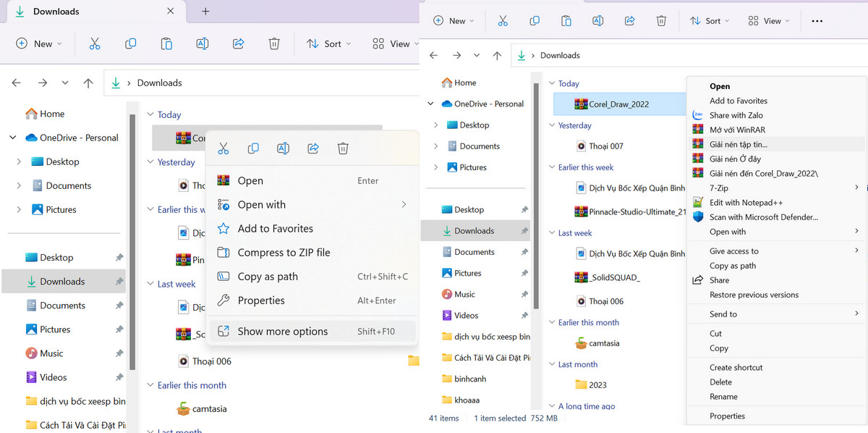Click trash Delete icon in context menu row

(343, 148)
